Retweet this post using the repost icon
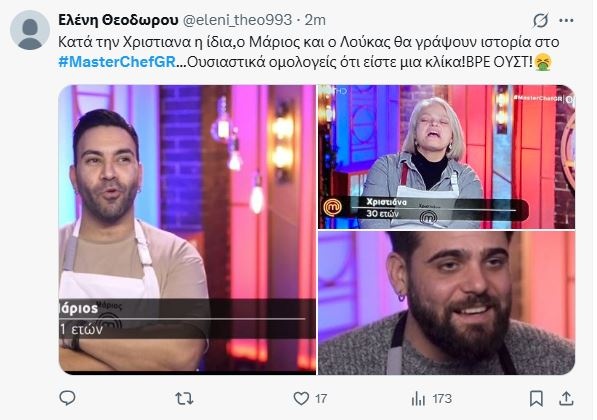Viewport: 597px width, 420px height. [184, 399]
